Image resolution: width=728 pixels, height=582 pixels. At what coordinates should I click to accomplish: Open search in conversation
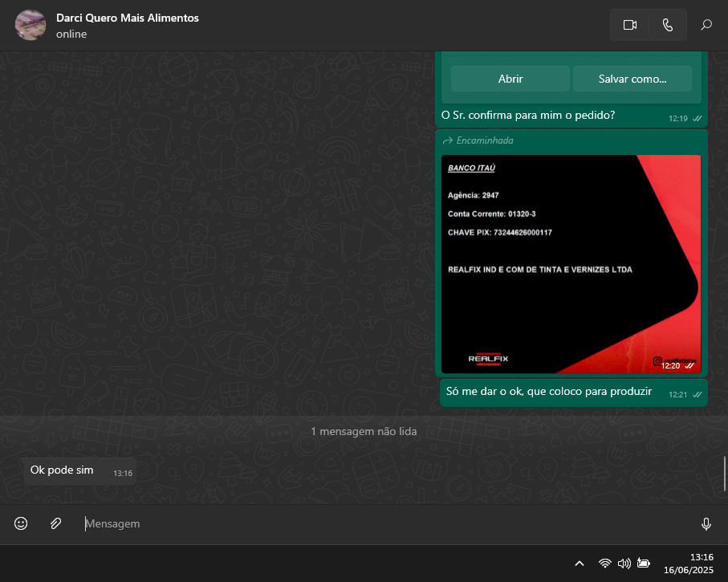tap(706, 25)
